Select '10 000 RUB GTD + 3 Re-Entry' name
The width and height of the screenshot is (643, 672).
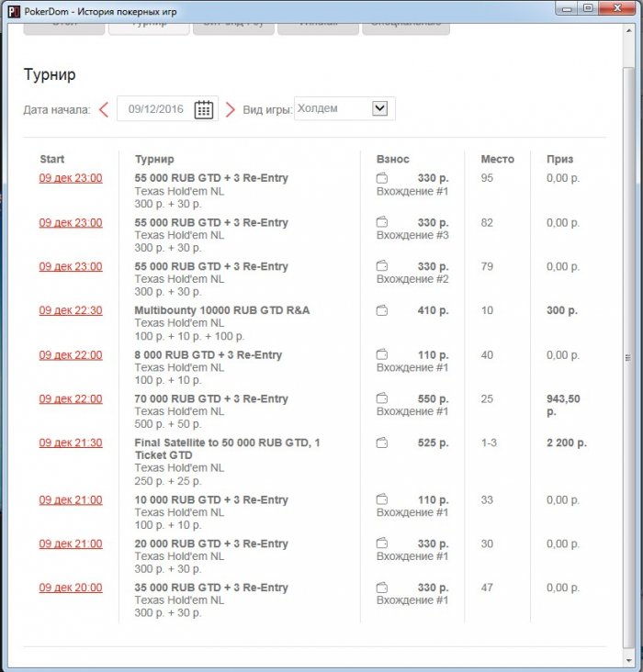coord(211,499)
